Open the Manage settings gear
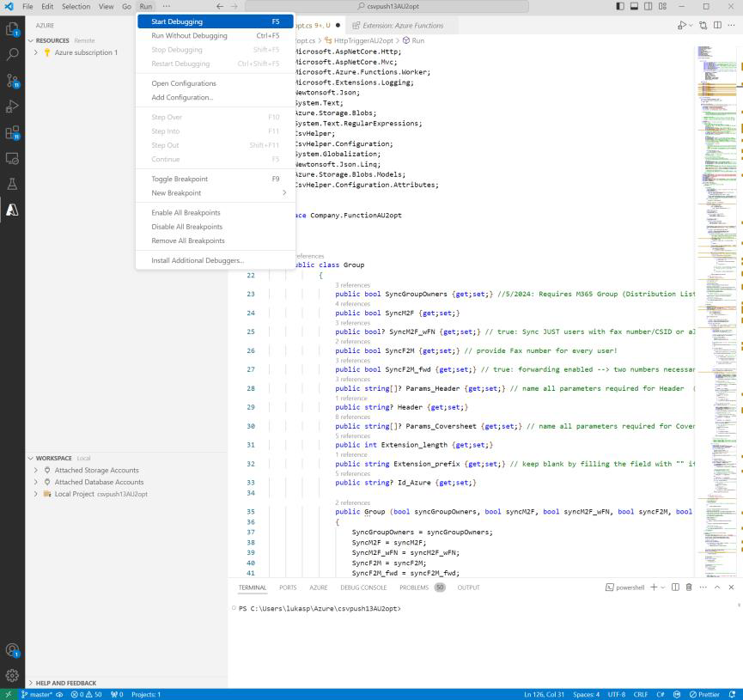Image resolution: width=743 pixels, height=700 pixels. coord(12,675)
